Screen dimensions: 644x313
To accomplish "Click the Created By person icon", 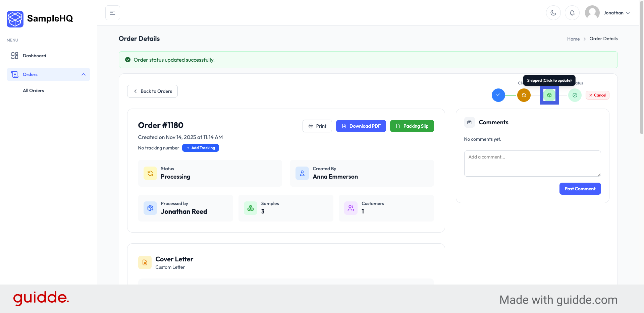I will [x=302, y=173].
